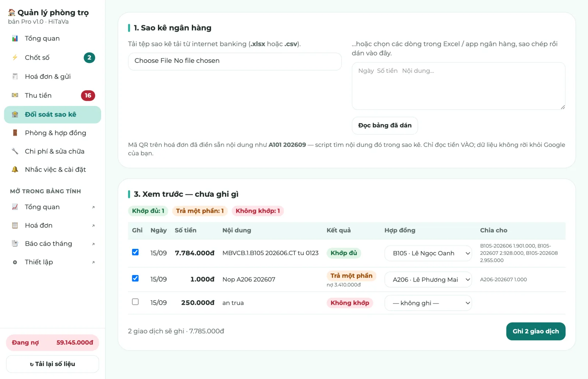The width and height of the screenshot is (588, 379).
Task: Click external arrow next to Báo cáo tháng
Action: pyautogui.click(x=93, y=244)
